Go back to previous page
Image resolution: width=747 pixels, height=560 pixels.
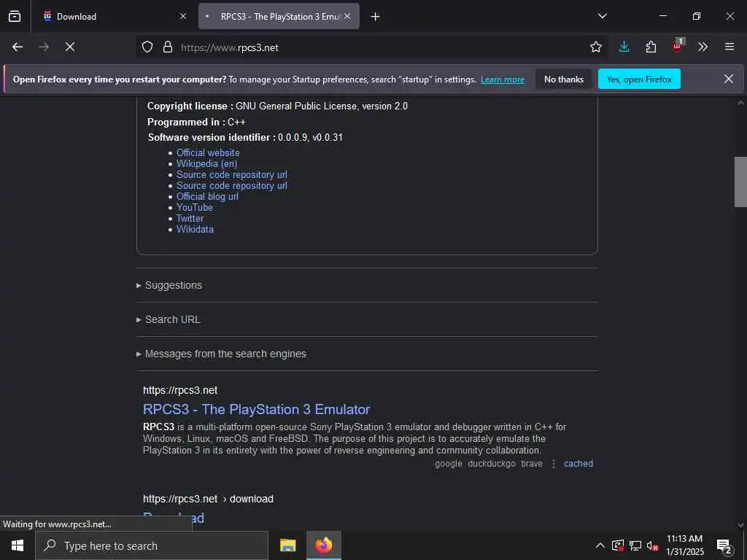(x=18, y=47)
